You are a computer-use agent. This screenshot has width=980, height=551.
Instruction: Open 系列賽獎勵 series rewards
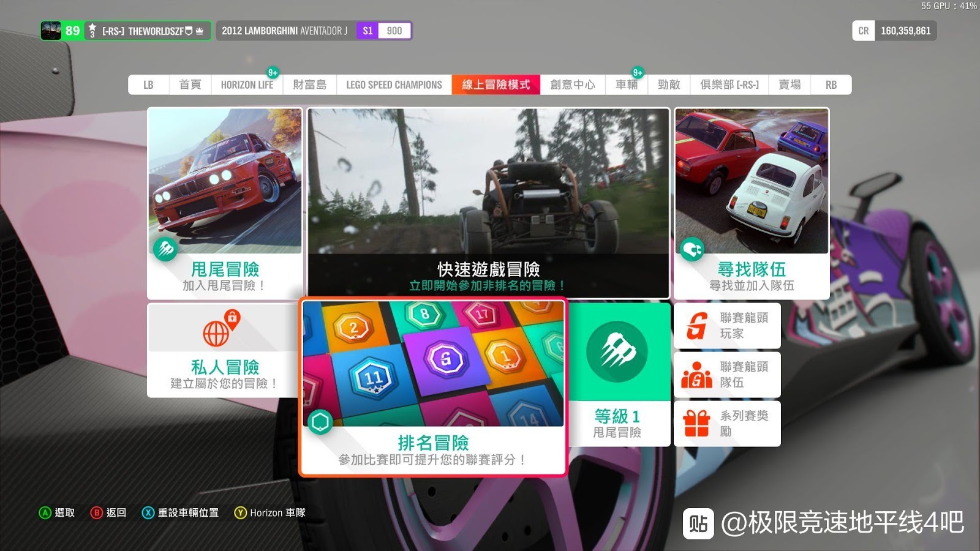[727, 424]
